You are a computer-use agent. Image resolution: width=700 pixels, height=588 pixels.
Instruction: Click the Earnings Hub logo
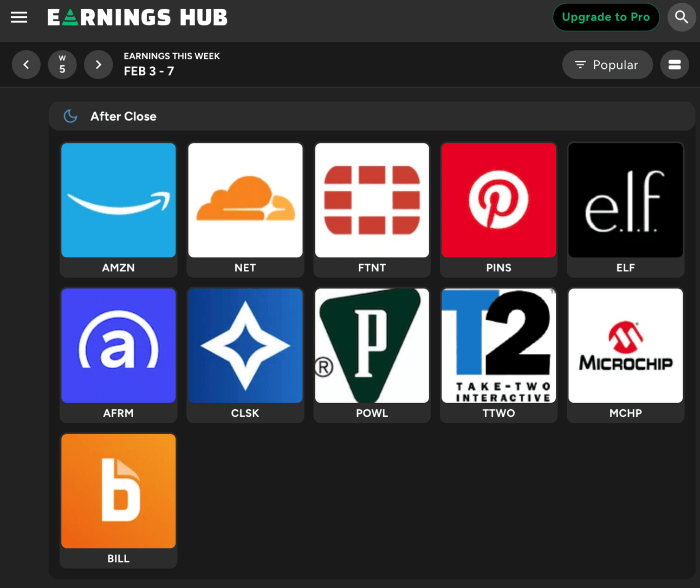pyautogui.click(x=138, y=17)
